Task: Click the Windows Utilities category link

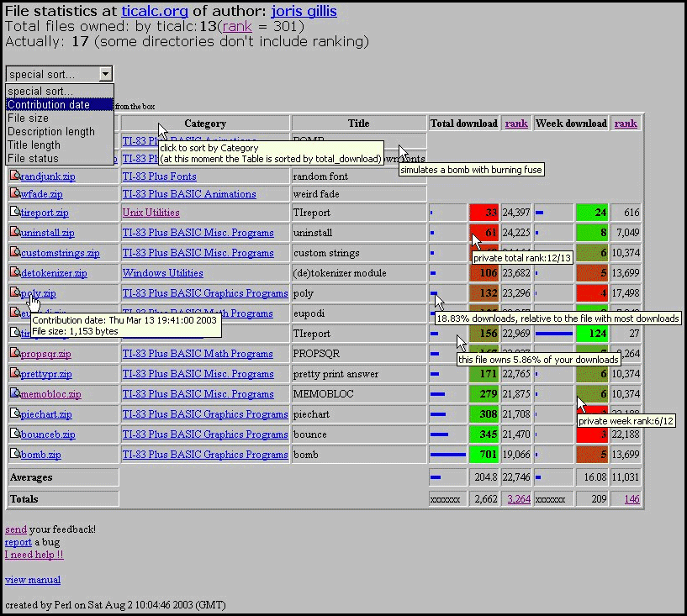Action: click(x=162, y=273)
